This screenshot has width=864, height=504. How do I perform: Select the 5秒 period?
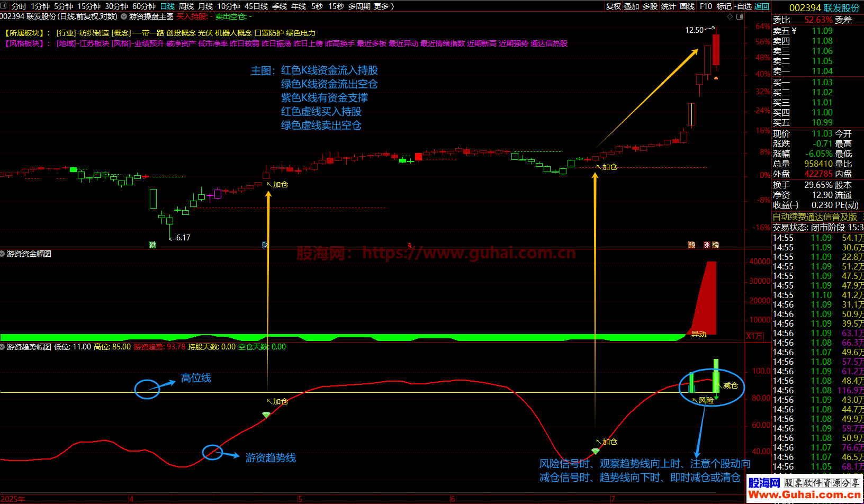click(x=317, y=6)
